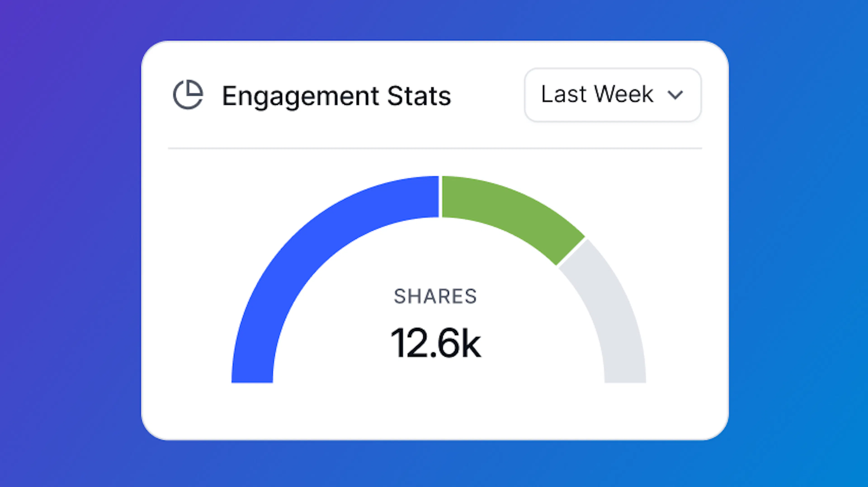Open the Last Week dropdown
Viewport: 868px width, 487px height.
(612, 95)
